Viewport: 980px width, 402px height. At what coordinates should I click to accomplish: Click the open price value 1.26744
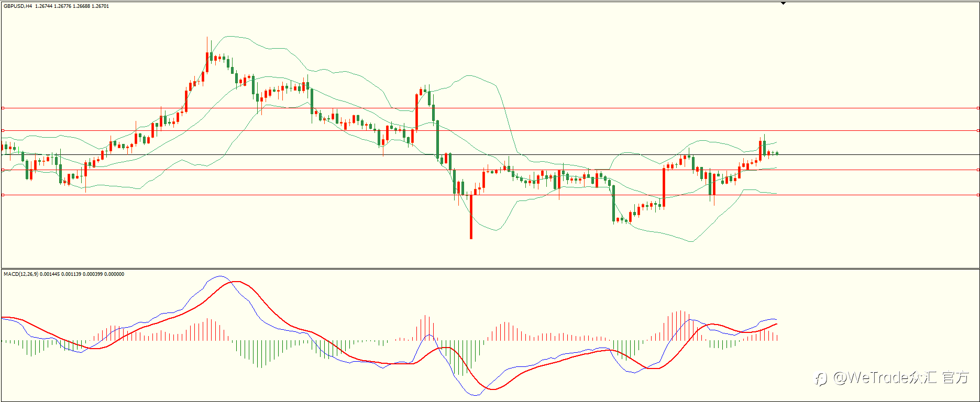coord(43,6)
